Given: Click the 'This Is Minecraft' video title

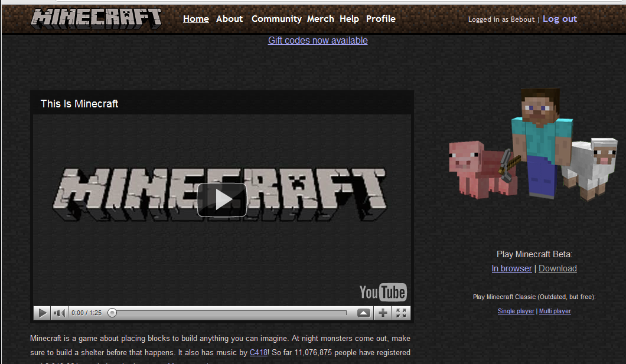Looking at the screenshot, I should [80, 104].
